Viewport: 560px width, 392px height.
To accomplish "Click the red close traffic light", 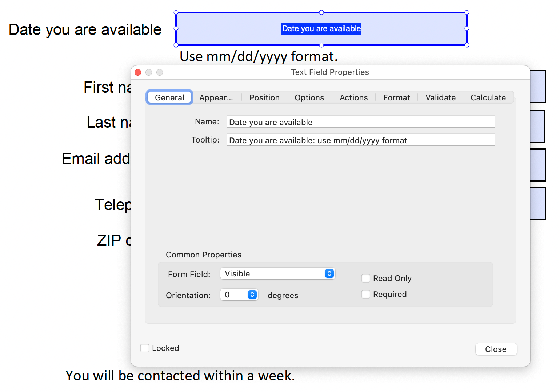I will [x=138, y=72].
